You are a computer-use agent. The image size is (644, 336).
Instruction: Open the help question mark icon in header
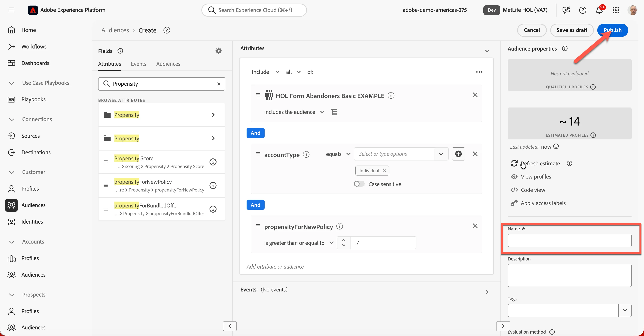(x=583, y=10)
